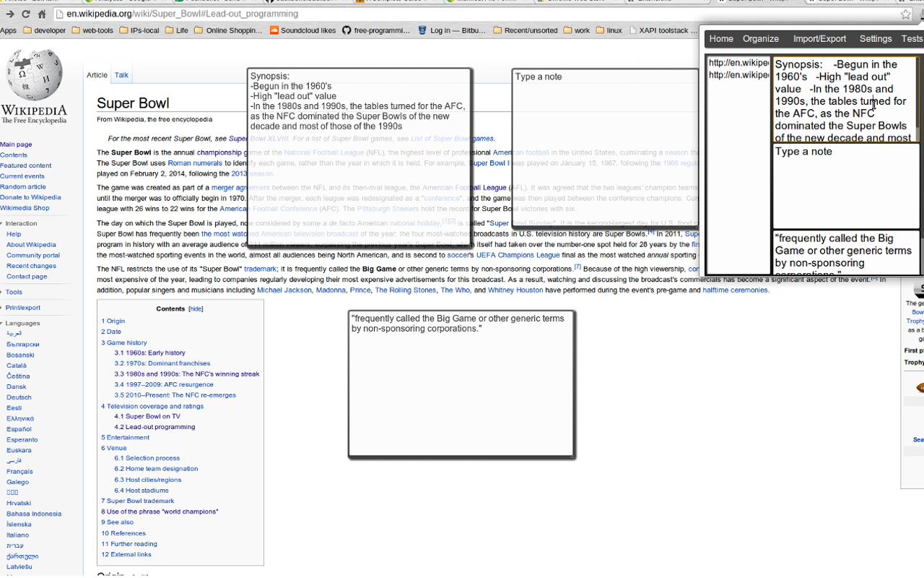Reload the page with the browser refresh icon
Image resolution: width=924 pixels, height=578 pixels.
coord(26,14)
